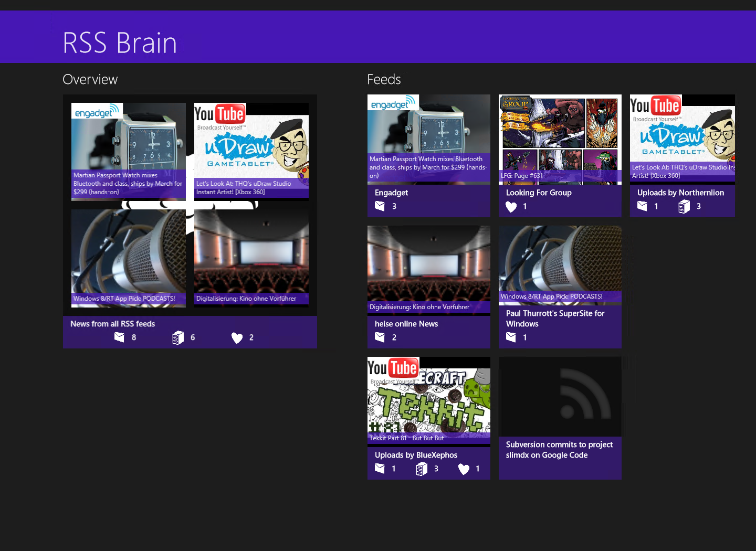756x551 pixels.
Task: Click favorites count 2 in the Overview tile
Action: [251, 337]
